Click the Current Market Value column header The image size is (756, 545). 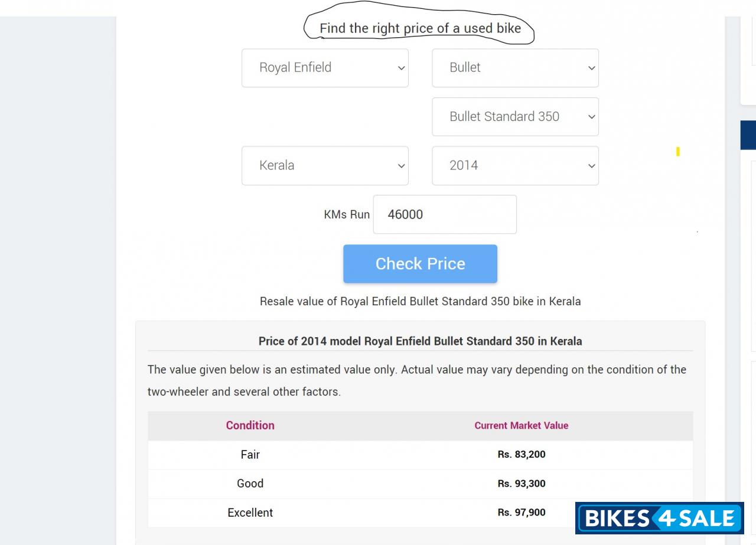click(x=521, y=425)
